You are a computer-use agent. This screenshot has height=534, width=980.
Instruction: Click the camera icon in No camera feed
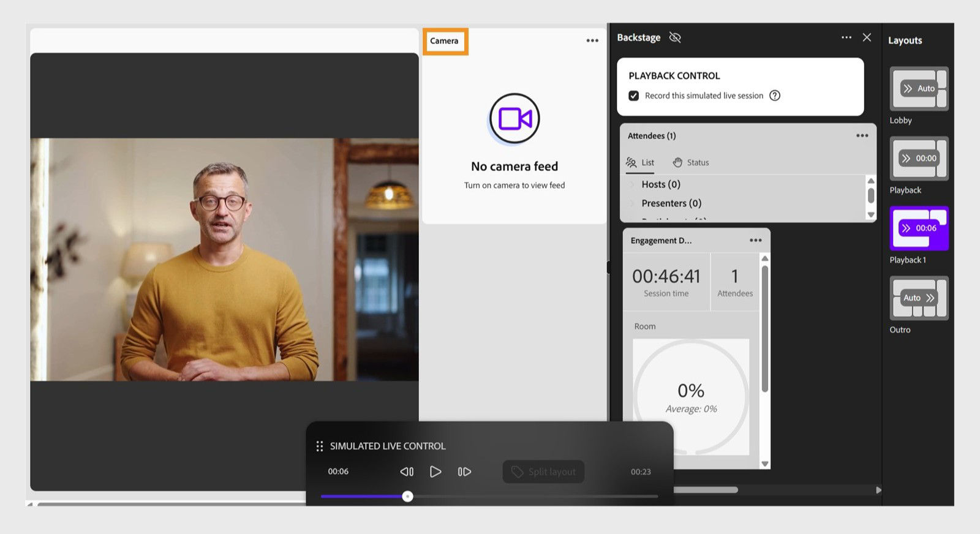point(514,118)
